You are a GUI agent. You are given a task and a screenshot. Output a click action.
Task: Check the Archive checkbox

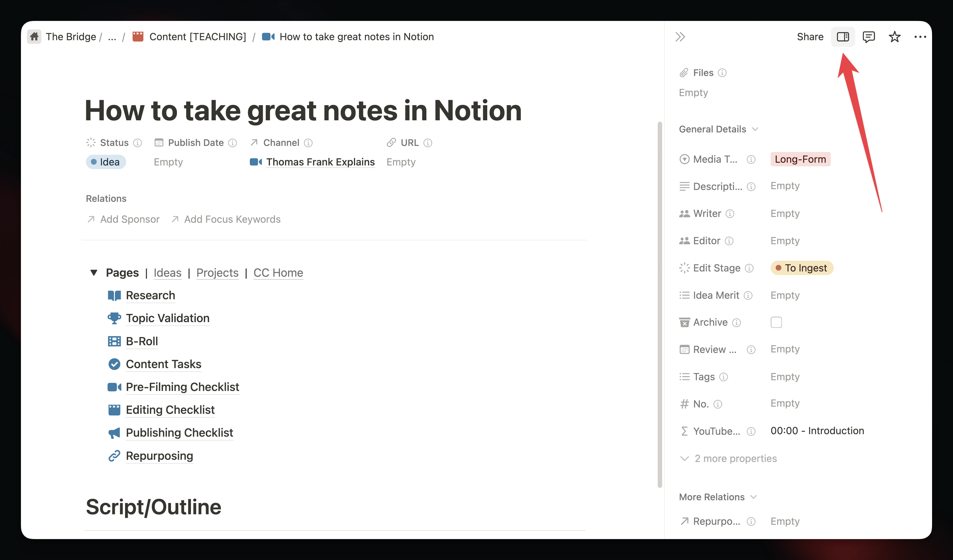776,322
